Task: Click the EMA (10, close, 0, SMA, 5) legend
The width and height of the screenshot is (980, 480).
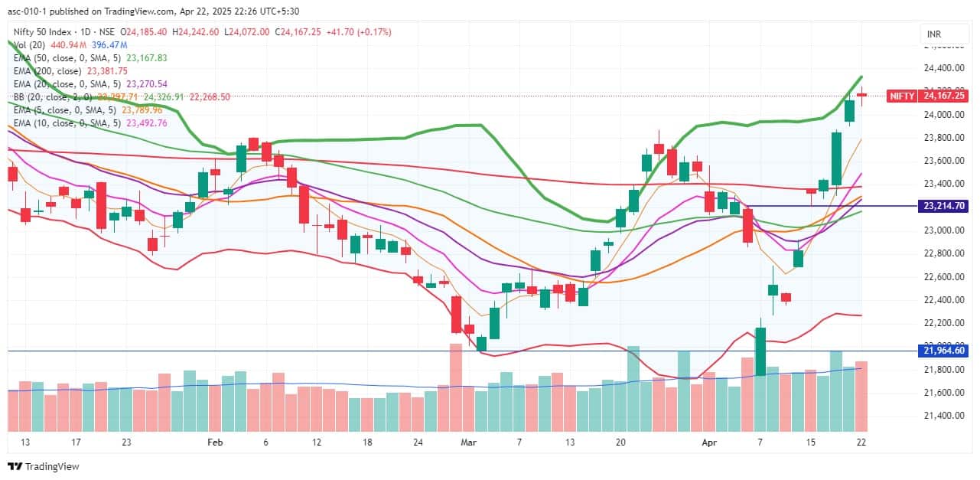Action: tap(65, 123)
